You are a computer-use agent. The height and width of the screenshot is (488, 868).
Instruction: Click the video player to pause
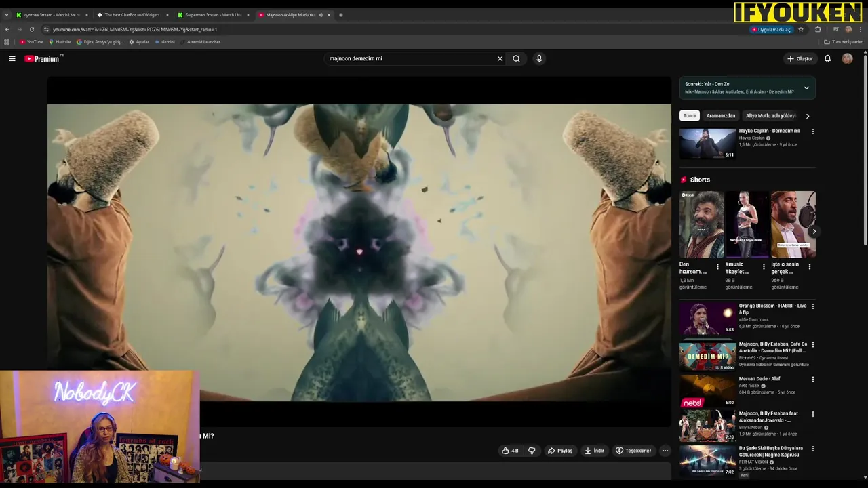[359, 252]
